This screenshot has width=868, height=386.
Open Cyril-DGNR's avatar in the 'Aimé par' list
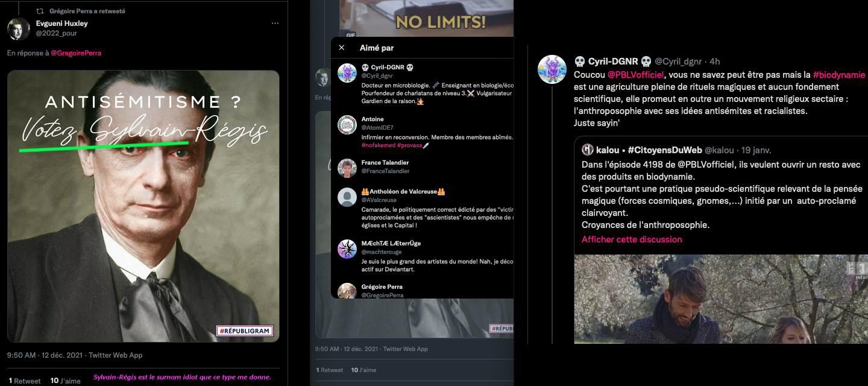347,72
